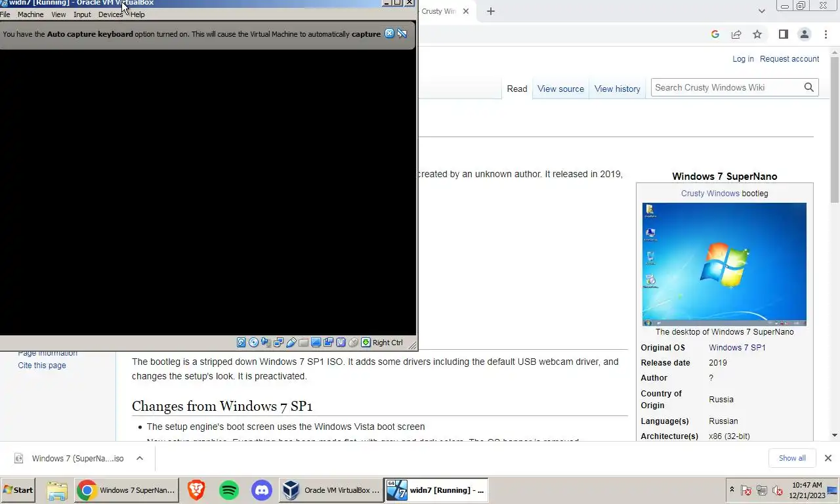Screen dimensions: 840x504
Task: Click the share page icon in Chrome
Action: (x=736, y=34)
